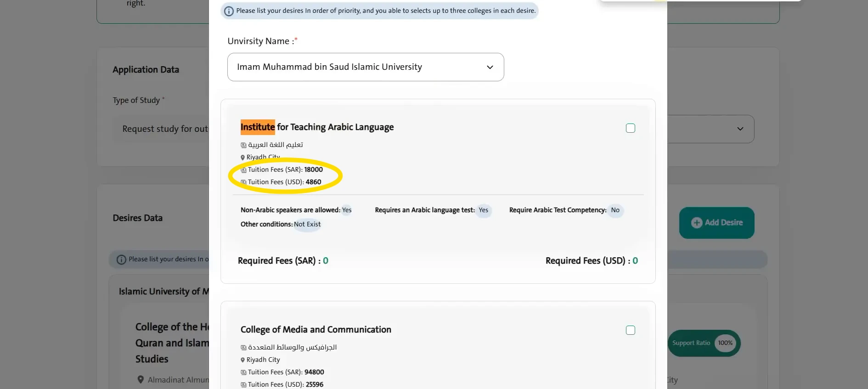
Task: Click the Desires Data heading
Action: (x=138, y=218)
